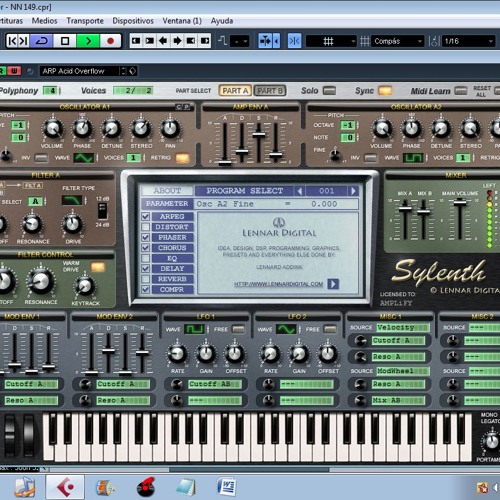Open the Ventana (1) menu
Viewport: 500px width, 500px height.
pos(182,21)
